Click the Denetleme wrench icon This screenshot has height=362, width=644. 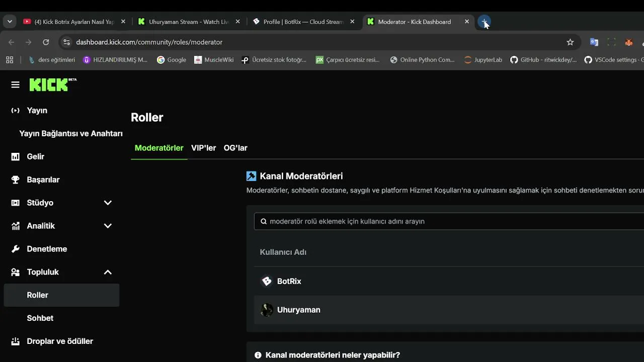[16, 249]
